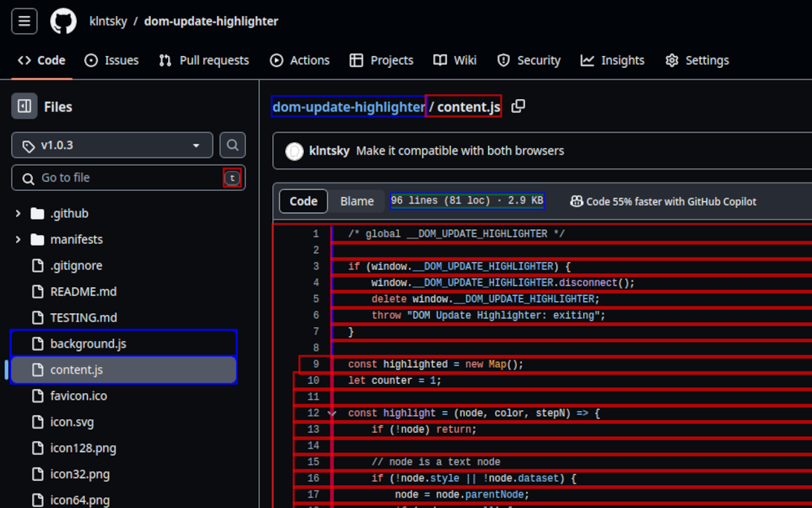Click the dom-update-highlighter breadcrumb link

coord(348,107)
